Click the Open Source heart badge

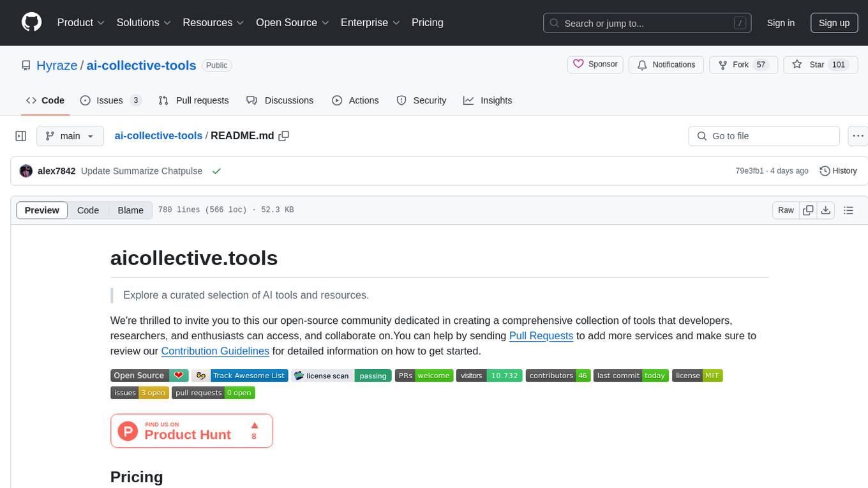click(149, 376)
